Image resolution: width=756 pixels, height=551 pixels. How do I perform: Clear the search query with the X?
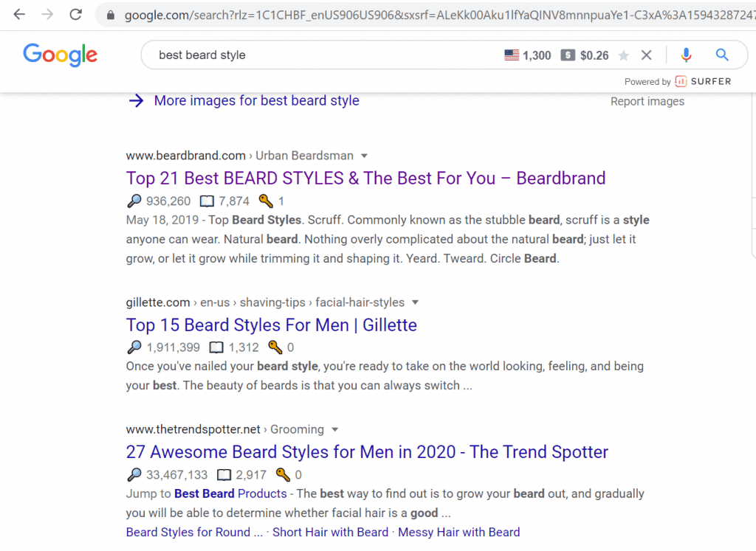[647, 55]
